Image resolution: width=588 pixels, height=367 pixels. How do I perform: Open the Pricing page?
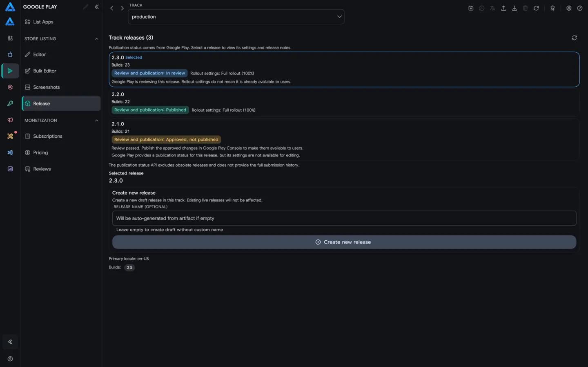pyautogui.click(x=61, y=152)
